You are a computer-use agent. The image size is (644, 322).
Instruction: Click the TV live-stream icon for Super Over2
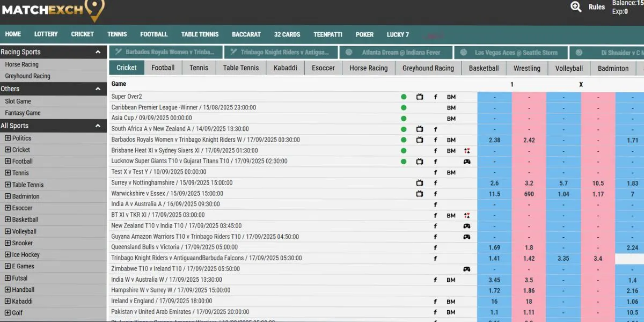click(x=420, y=97)
